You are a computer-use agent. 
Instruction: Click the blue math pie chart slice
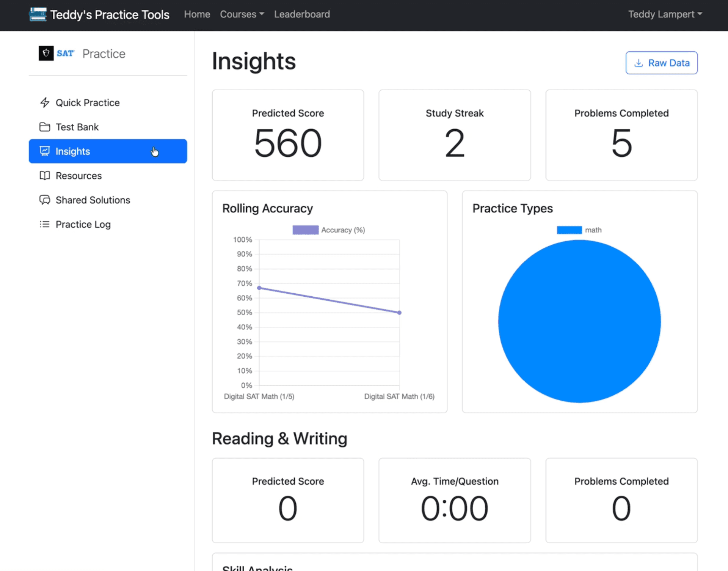579,321
